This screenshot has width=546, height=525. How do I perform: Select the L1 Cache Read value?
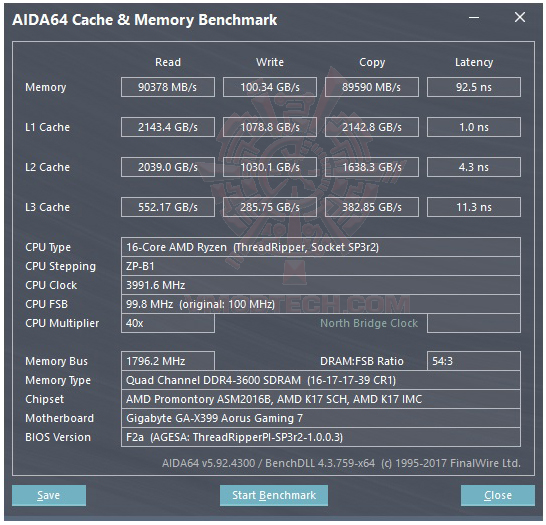tap(168, 127)
